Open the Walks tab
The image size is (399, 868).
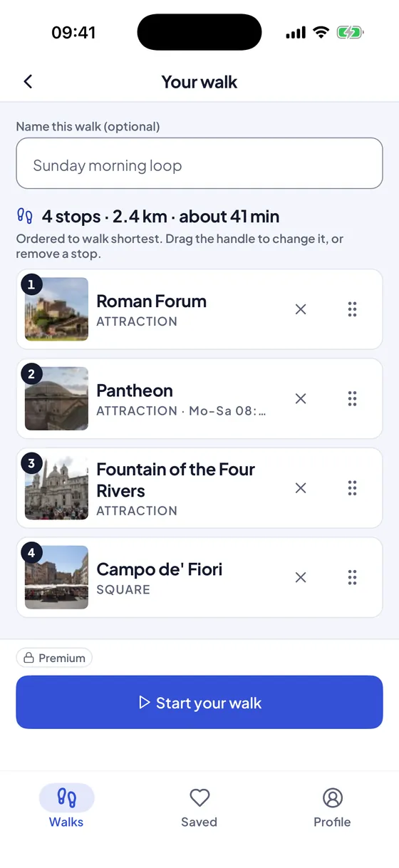click(x=66, y=807)
